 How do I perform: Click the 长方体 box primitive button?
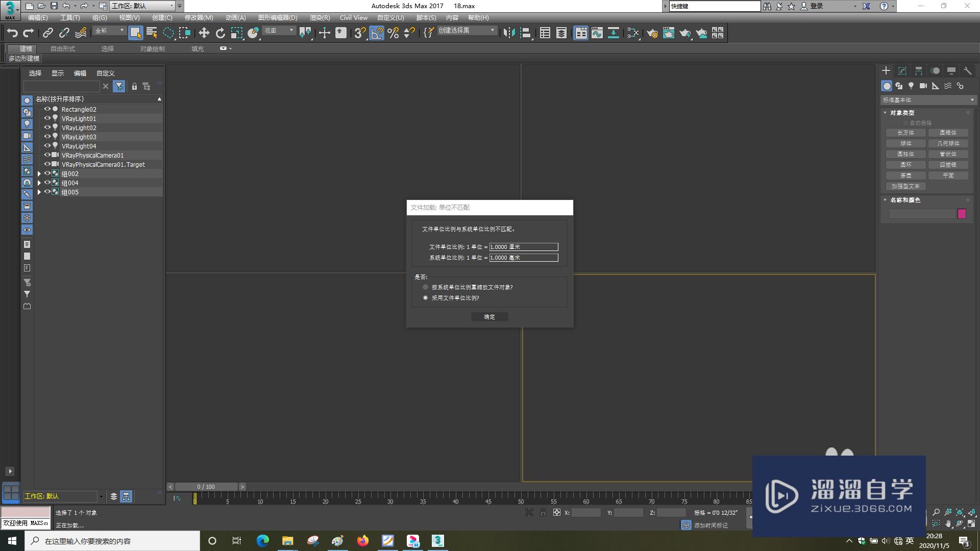(x=906, y=133)
